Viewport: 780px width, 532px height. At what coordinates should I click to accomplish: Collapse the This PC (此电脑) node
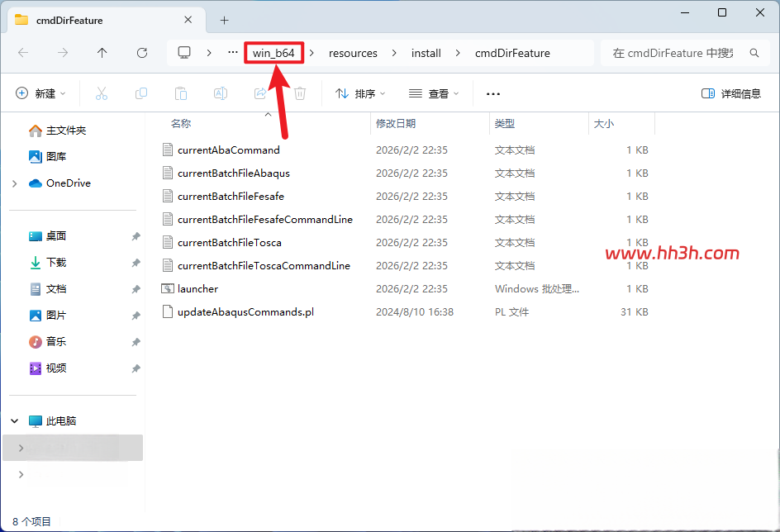[15, 421]
